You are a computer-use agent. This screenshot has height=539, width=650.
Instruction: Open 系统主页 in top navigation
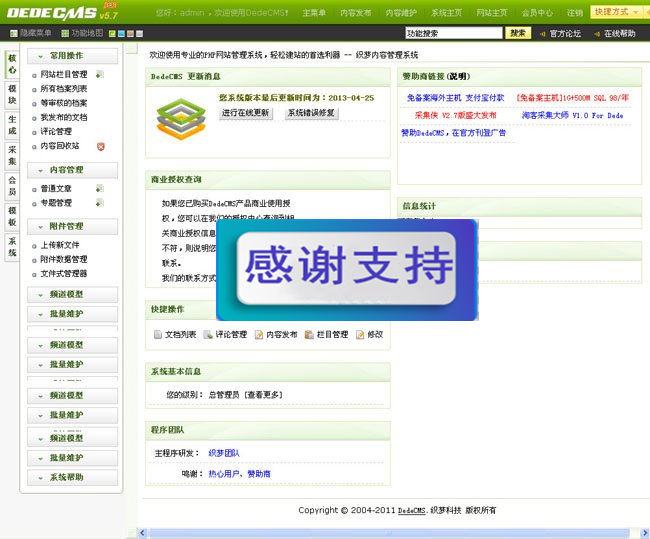point(446,13)
